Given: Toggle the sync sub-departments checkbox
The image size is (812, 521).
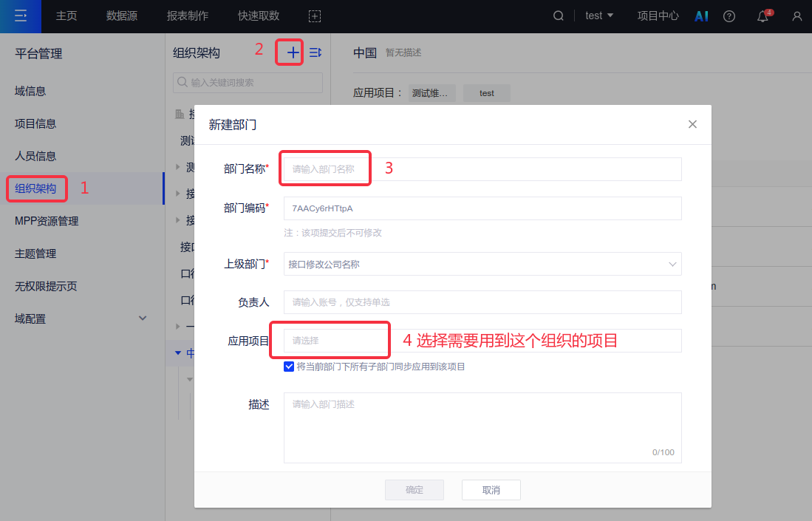Looking at the screenshot, I should coord(289,367).
